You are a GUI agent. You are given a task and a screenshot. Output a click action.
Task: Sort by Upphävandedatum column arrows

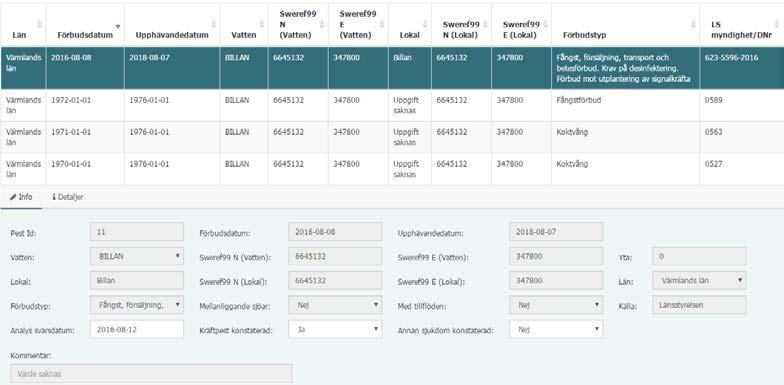[x=214, y=24]
